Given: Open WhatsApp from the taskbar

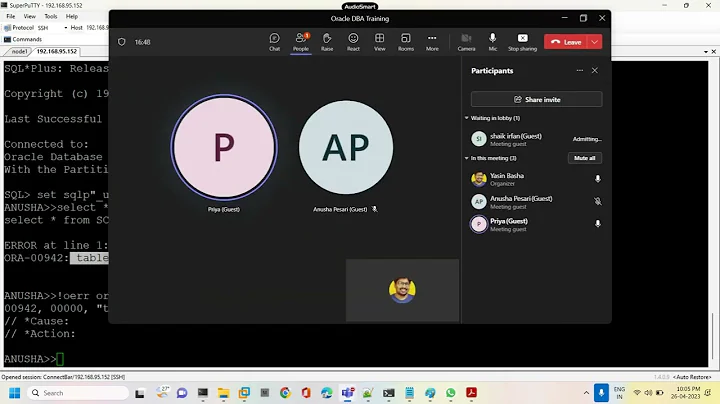Looking at the screenshot, I should point(450,393).
